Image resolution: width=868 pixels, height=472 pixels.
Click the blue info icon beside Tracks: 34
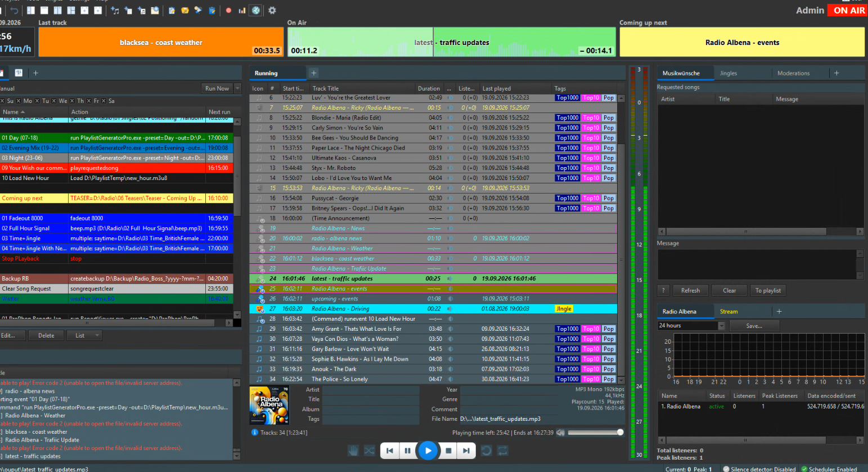click(255, 433)
